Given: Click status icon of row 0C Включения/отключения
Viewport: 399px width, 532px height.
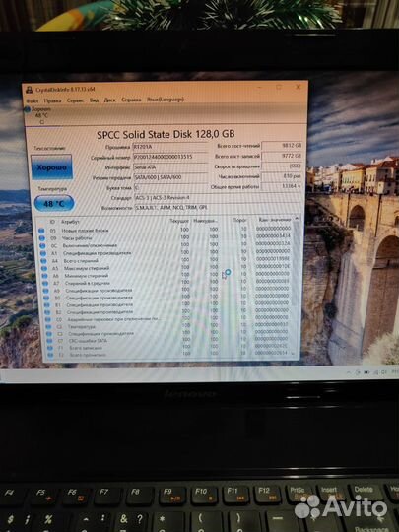Looking at the screenshot, I should point(42,245).
